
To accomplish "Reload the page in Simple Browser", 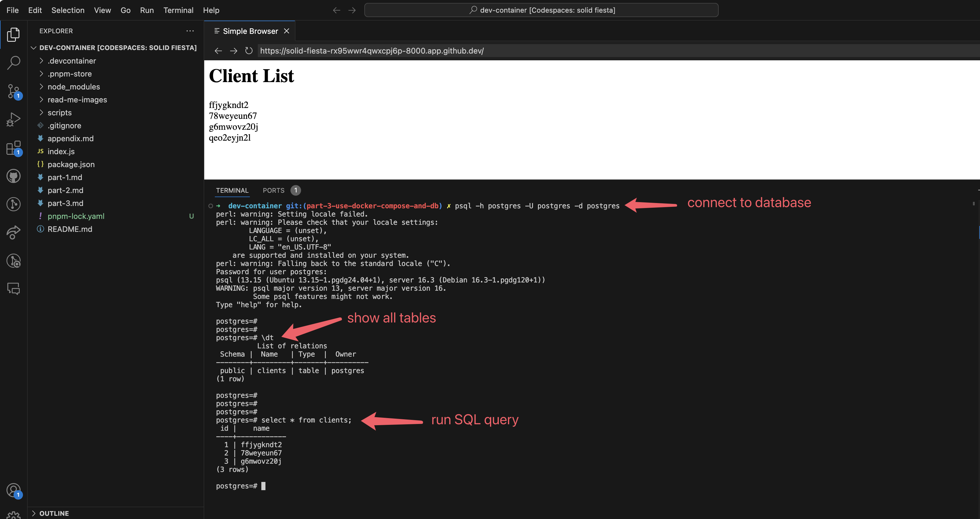I will pos(248,51).
